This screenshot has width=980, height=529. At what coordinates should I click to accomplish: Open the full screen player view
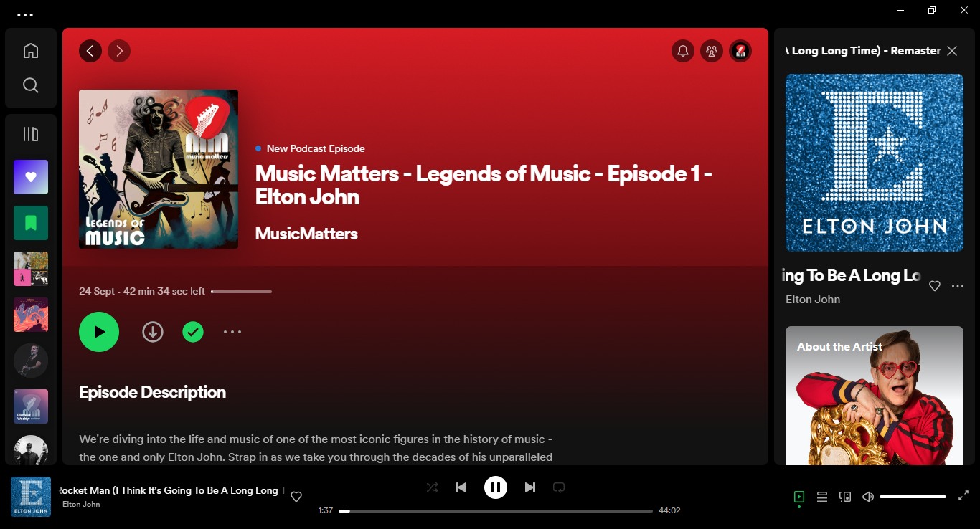tap(963, 496)
